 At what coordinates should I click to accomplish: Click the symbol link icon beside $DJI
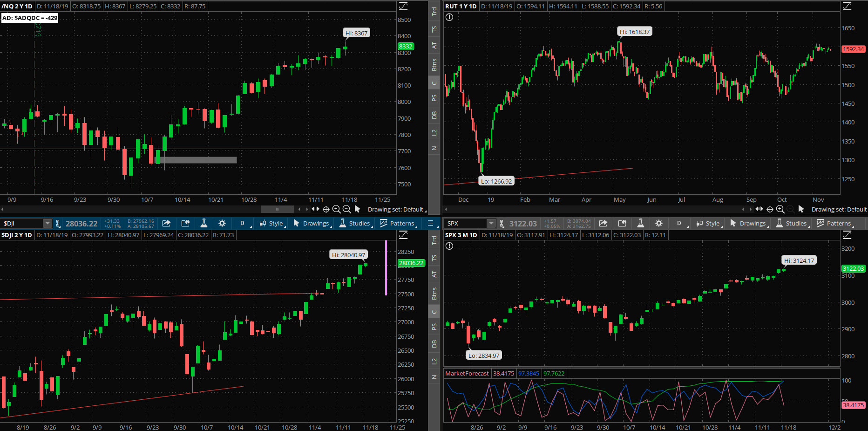tap(58, 223)
